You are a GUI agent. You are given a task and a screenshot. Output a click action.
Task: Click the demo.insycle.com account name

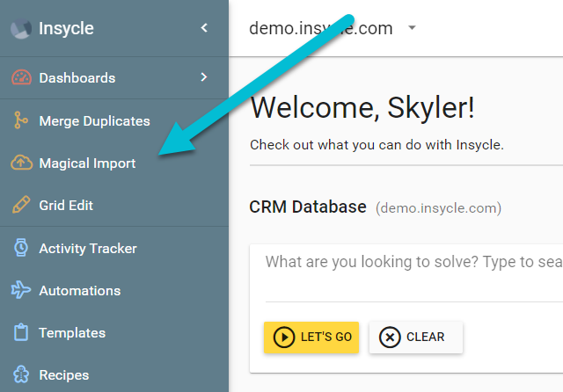pos(320,28)
